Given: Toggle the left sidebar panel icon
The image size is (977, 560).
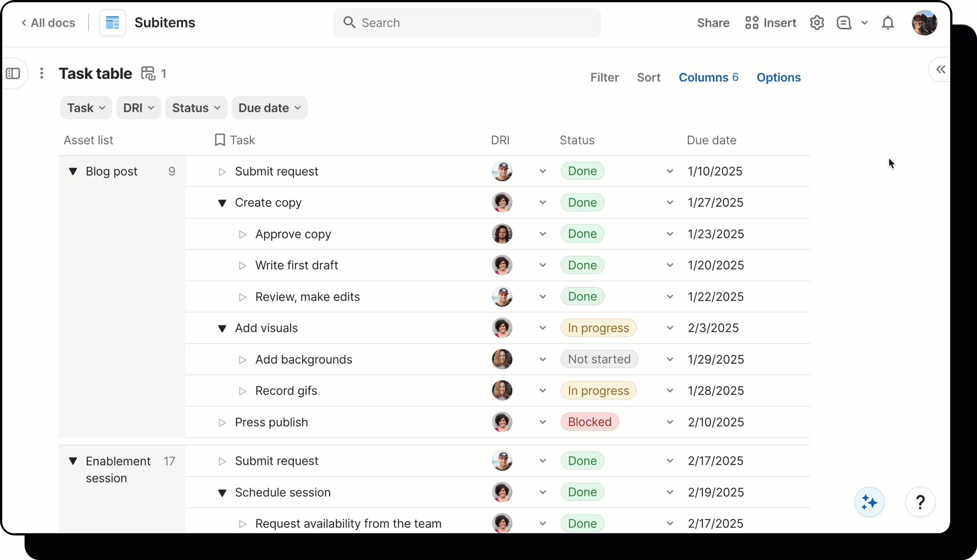Looking at the screenshot, I should [x=13, y=74].
